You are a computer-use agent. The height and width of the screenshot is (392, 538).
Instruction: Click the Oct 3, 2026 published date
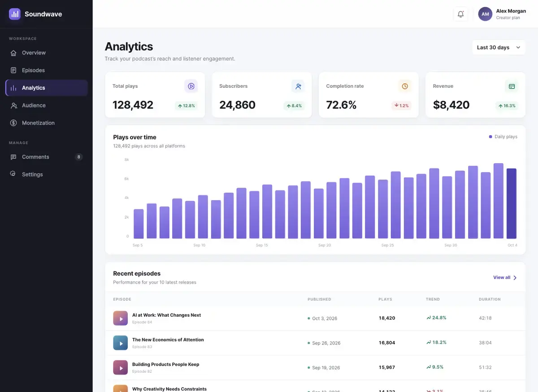(325, 319)
